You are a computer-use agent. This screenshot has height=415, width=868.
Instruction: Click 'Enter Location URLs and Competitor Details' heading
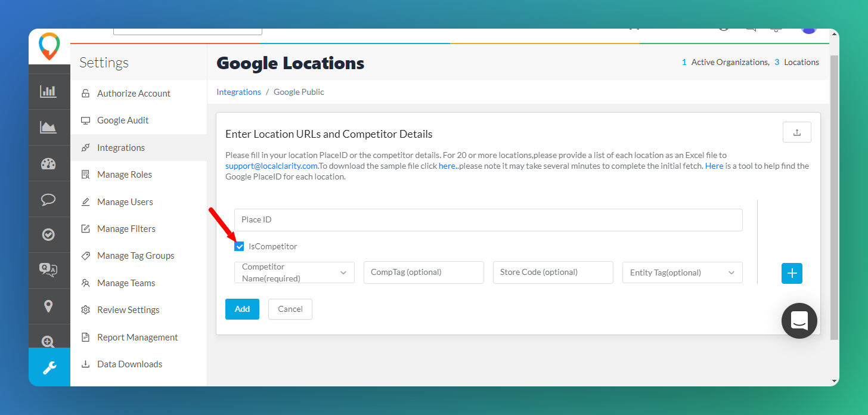point(329,134)
